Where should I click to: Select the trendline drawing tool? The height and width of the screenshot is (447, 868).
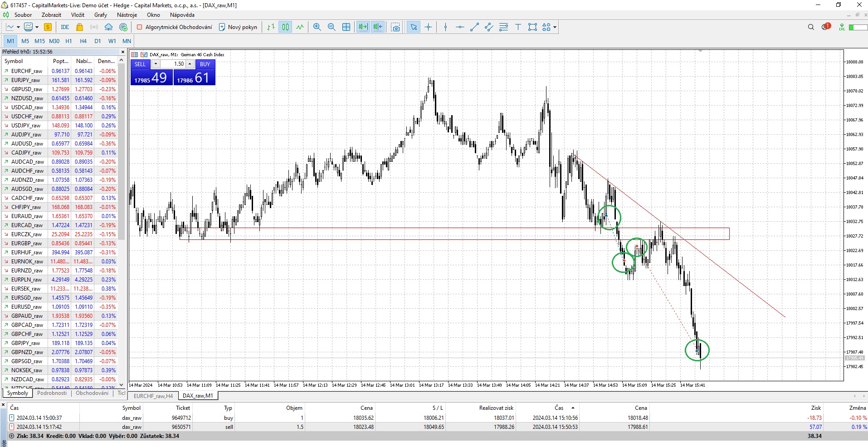point(474,27)
